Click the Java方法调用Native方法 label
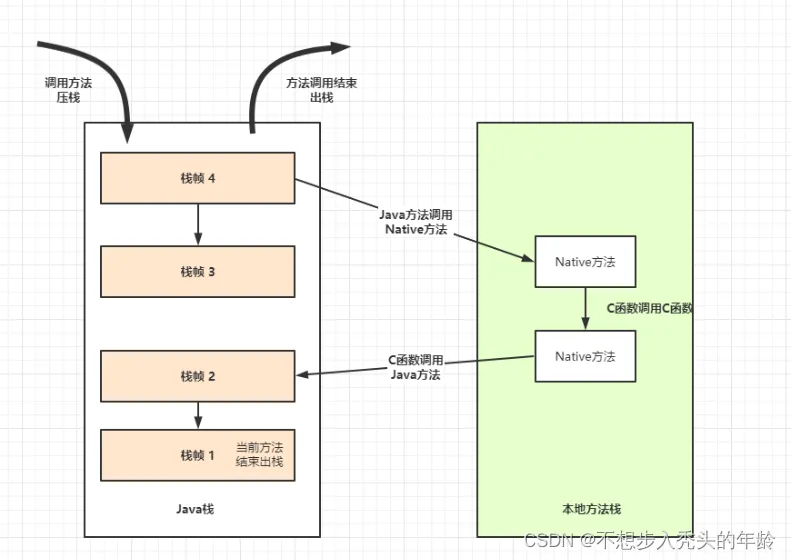 tap(417, 222)
